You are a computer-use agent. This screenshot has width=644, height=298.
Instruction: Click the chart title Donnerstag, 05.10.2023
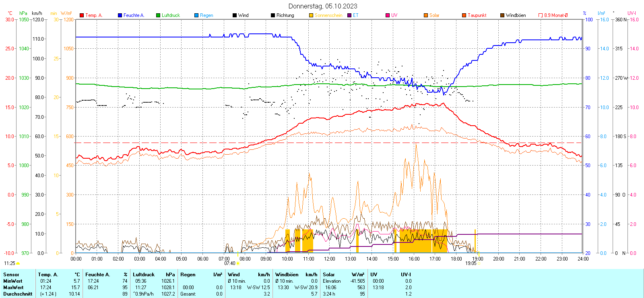pos(322,6)
